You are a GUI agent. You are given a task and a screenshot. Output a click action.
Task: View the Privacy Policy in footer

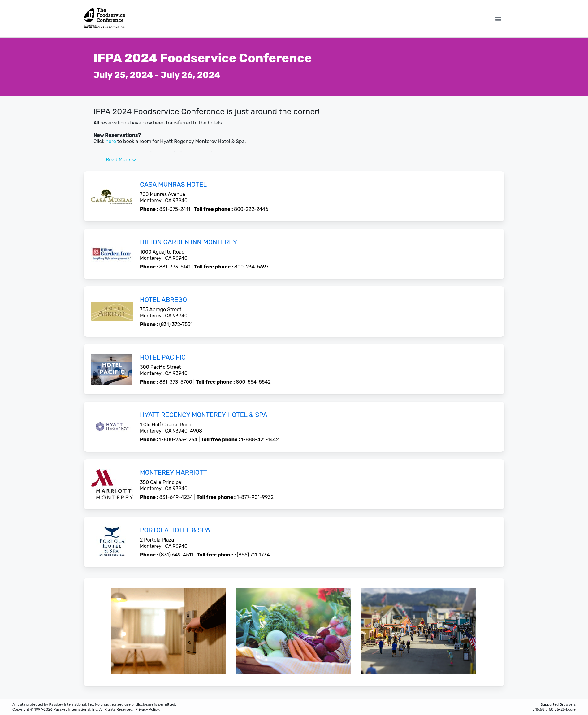coord(147,709)
